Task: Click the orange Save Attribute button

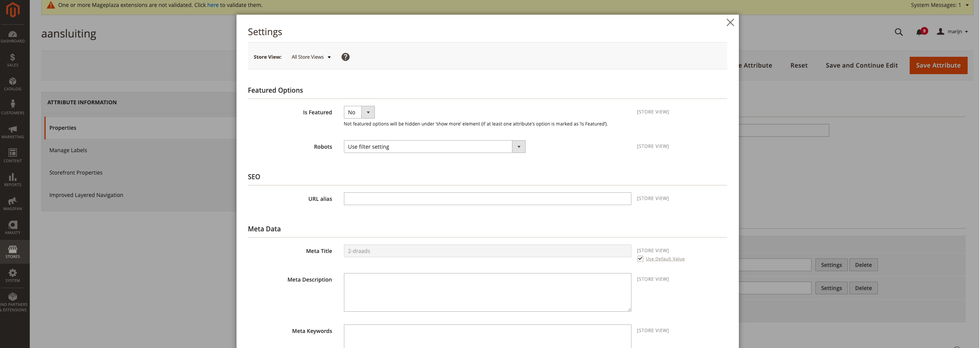Action: pyautogui.click(x=938, y=65)
